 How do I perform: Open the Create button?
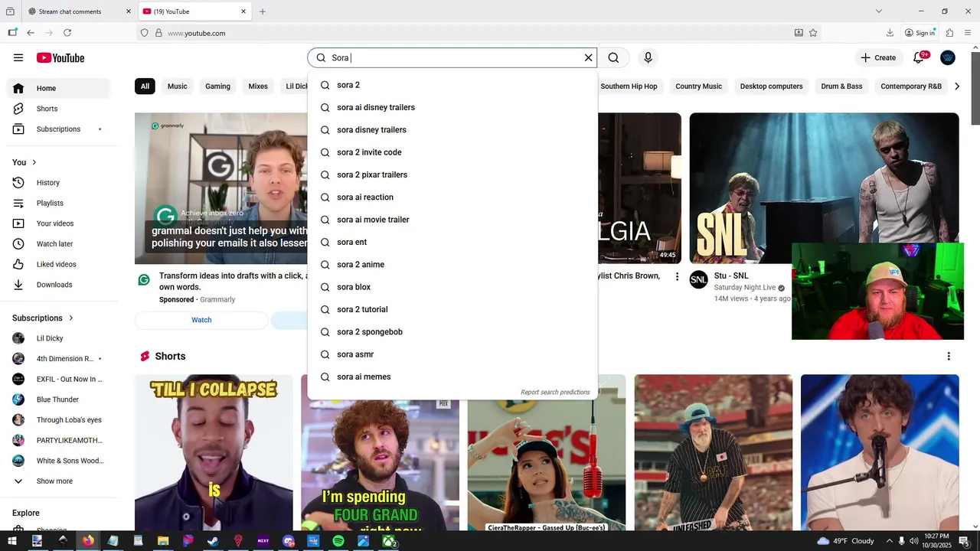(x=878, y=57)
